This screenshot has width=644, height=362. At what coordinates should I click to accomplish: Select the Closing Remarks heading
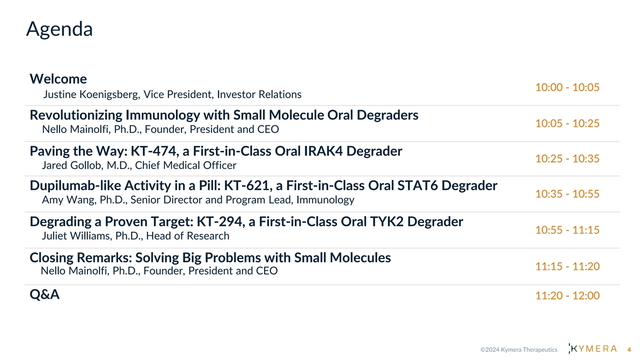(x=210, y=257)
